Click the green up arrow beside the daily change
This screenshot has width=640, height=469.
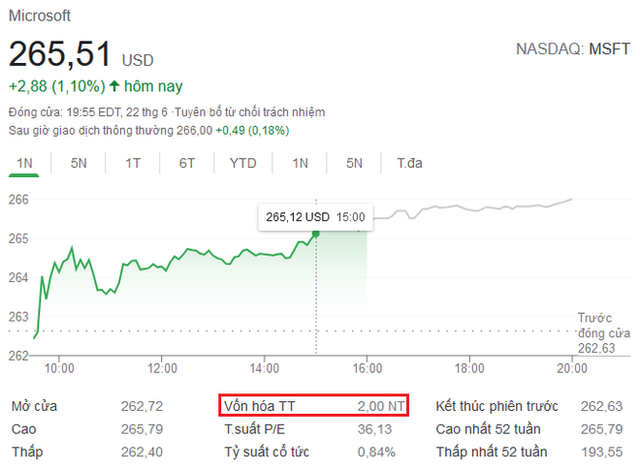click(x=115, y=86)
